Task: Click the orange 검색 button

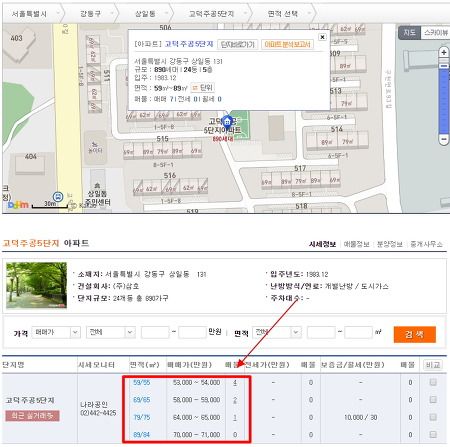Action: point(415,334)
